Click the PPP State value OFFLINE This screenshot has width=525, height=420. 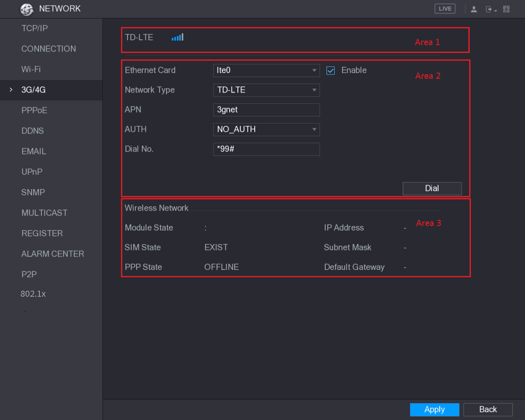[221, 267]
